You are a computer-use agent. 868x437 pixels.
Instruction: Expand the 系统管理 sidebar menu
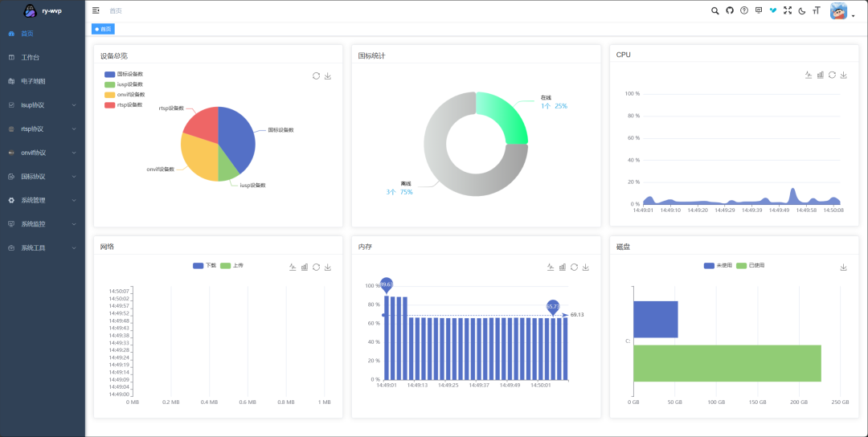pos(43,200)
